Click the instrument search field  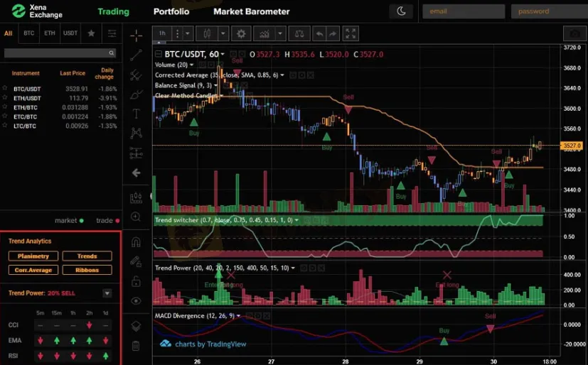click(x=60, y=53)
